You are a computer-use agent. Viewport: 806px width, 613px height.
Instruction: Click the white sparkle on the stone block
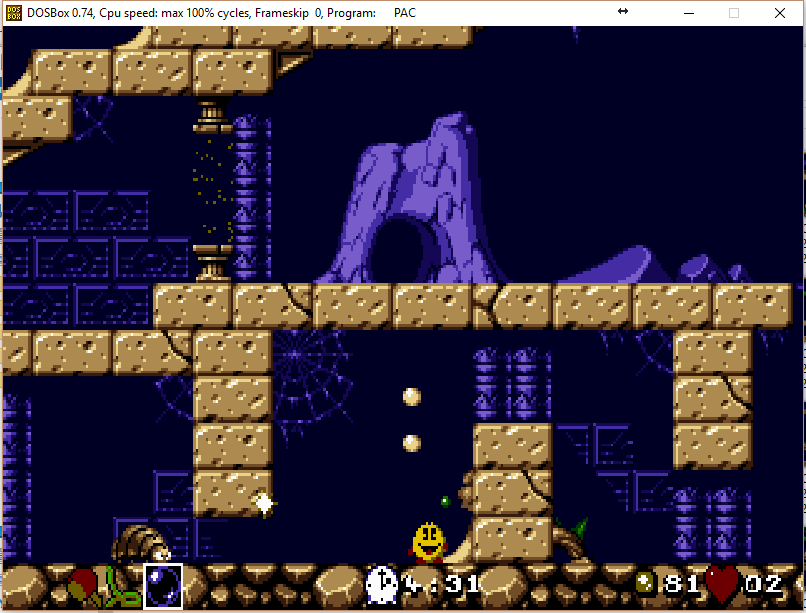pyautogui.click(x=265, y=504)
